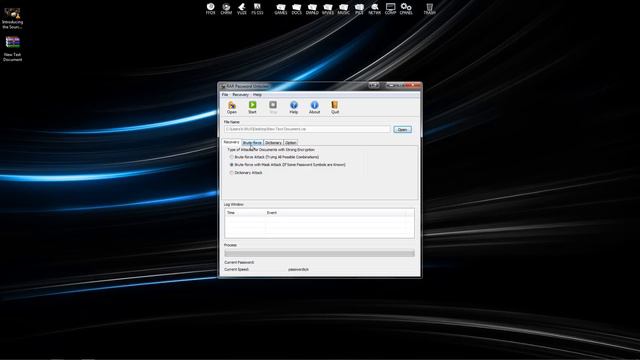Open the CPANEL gears dock icon
Image resolution: width=640 pixels, height=360 pixels.
tap(406, 9)
